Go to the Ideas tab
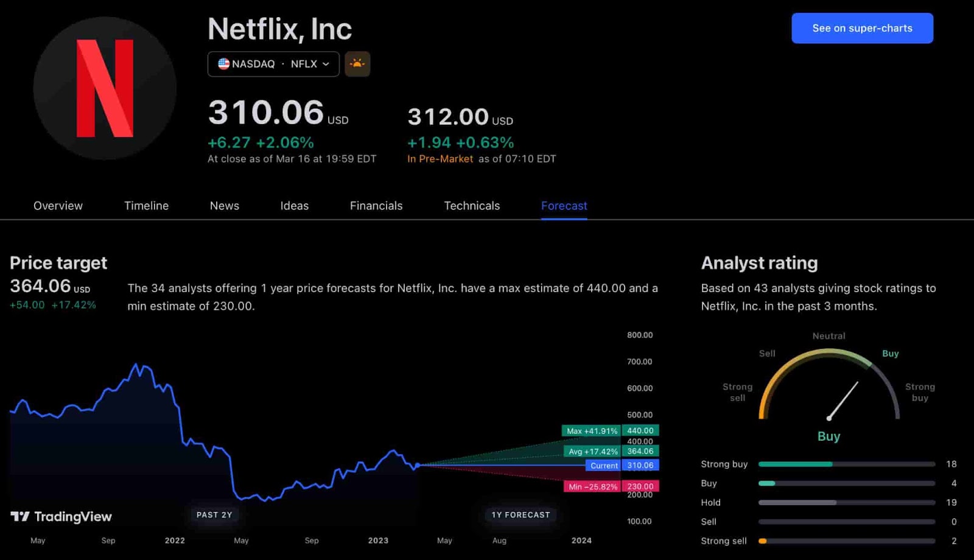Viewport: 974px width, 560px height. (x=294, y=206)
